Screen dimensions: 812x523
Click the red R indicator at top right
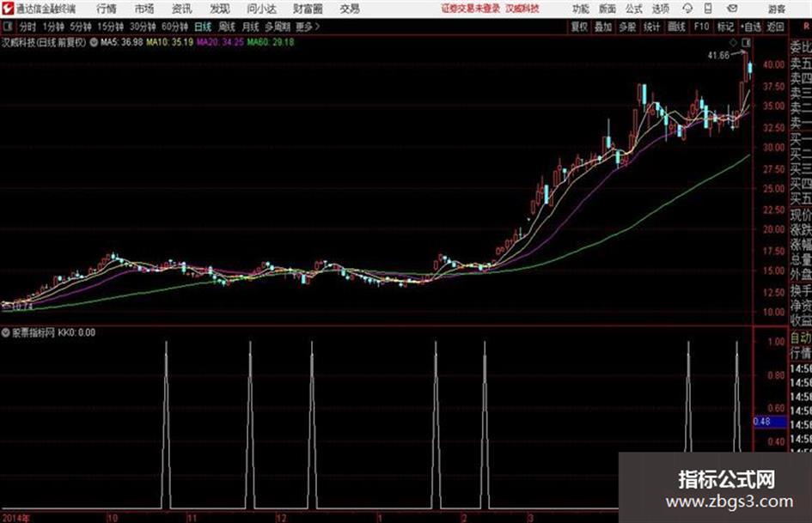click(x=806, y=27)
